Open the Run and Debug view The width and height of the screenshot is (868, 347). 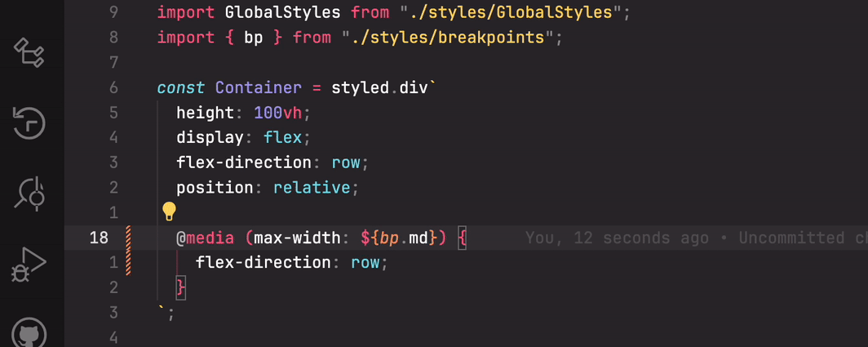[29, 263]
